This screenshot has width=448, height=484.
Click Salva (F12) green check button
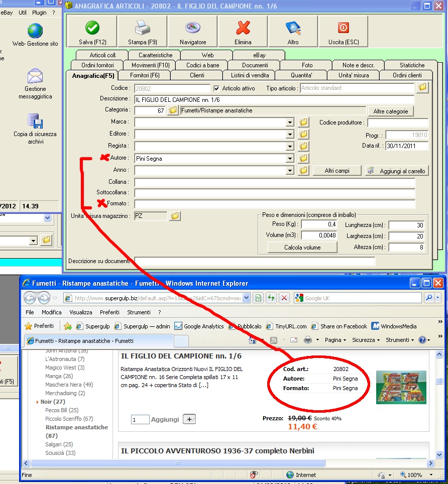coord(92,32)
